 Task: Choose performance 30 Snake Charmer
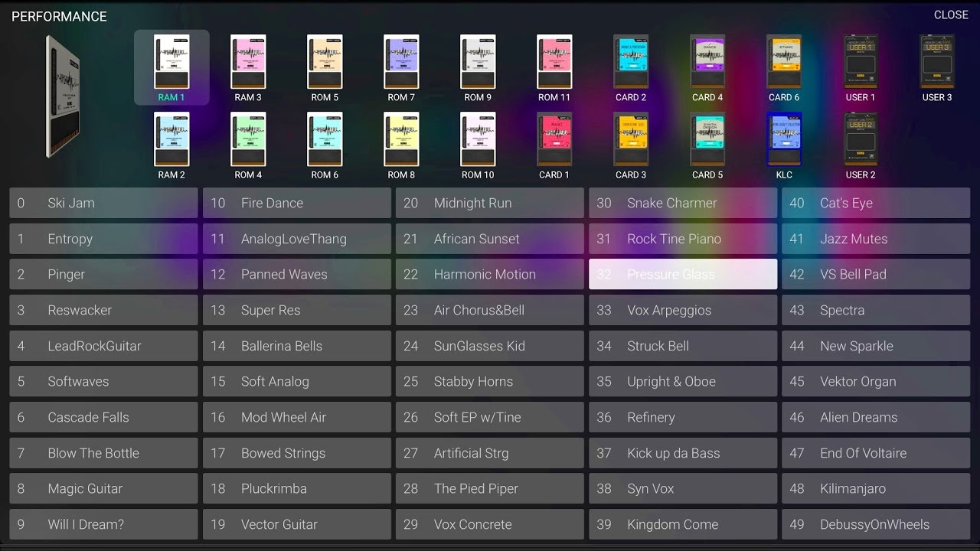[683, 203]
